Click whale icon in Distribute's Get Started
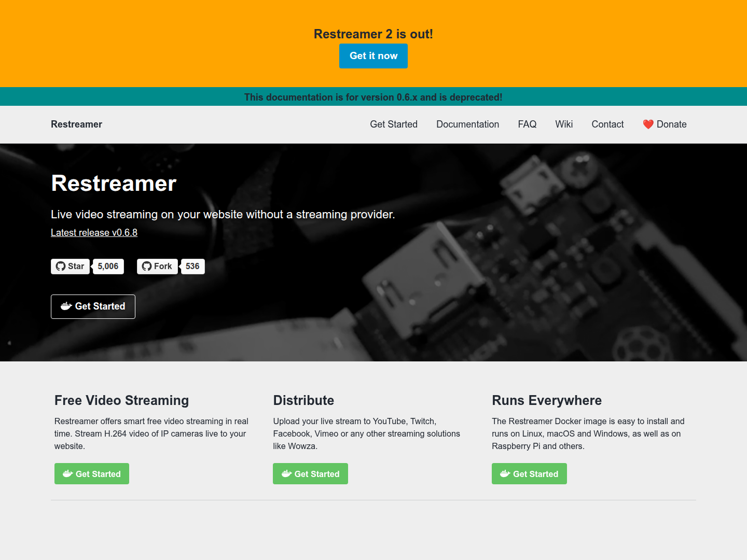The width and height of the screenshot is (747, 560). point(287,474)
